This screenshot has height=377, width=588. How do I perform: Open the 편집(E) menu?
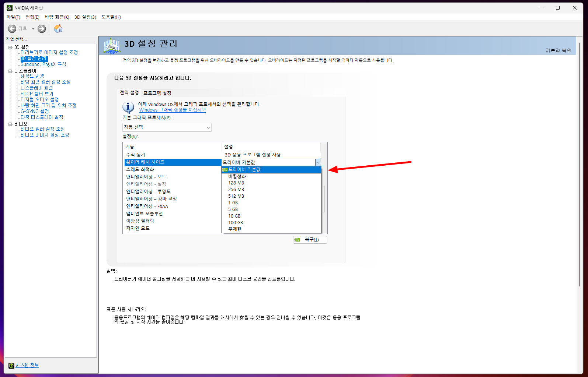pos(32,17)
